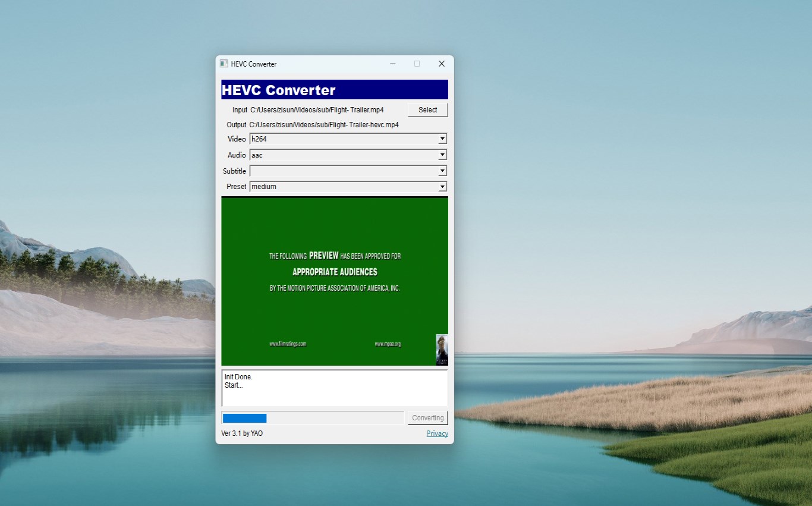
Task: Open the Video codec dropdown showing h264
Action: (442, 139)
